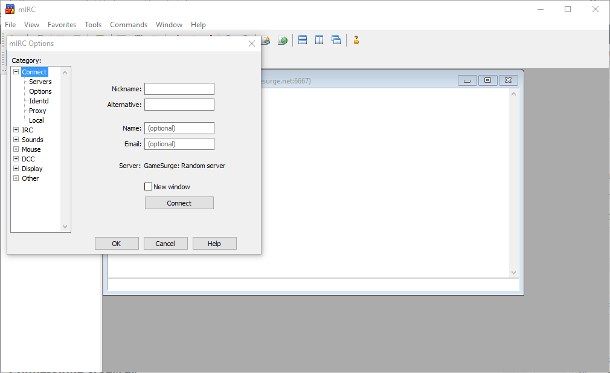Click status window scroll up arrow
Image resolution: width=610 pixels, height=373 pixels.
point(514,94)
